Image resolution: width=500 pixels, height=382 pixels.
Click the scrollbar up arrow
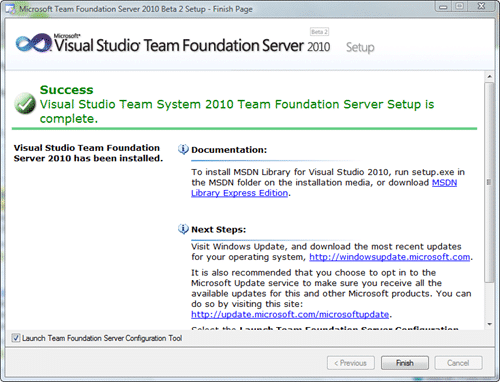tap(489, 76)
